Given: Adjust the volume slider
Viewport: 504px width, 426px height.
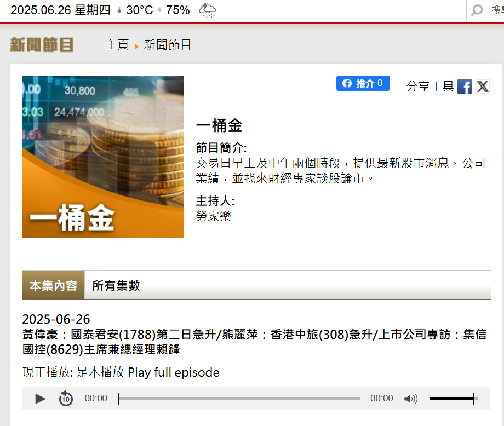Looking at the screenshot, I should [454, 399].
